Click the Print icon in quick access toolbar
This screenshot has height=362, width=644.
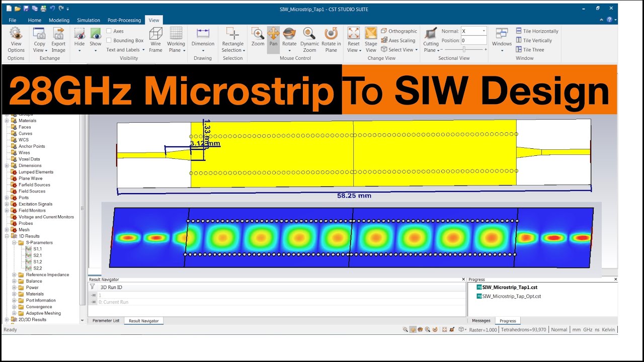coord(44,9)
